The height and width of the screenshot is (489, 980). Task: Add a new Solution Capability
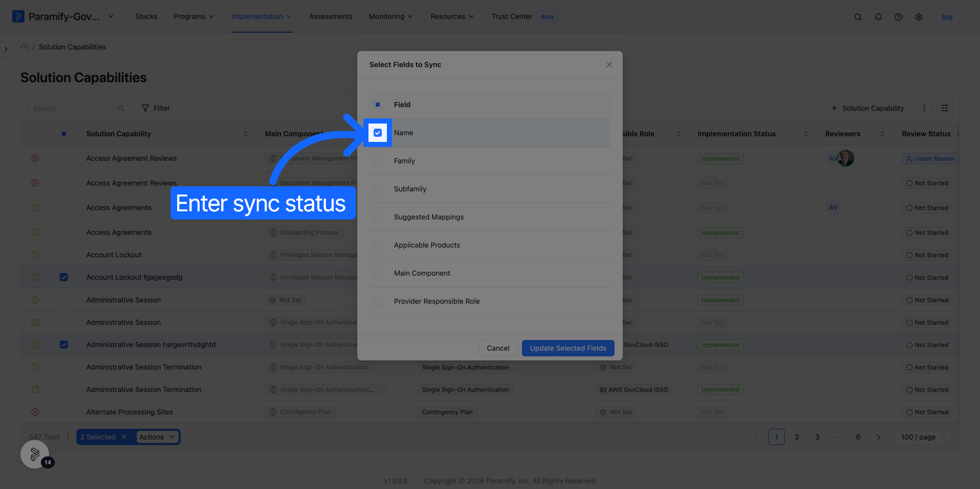(x=867, y=108)
